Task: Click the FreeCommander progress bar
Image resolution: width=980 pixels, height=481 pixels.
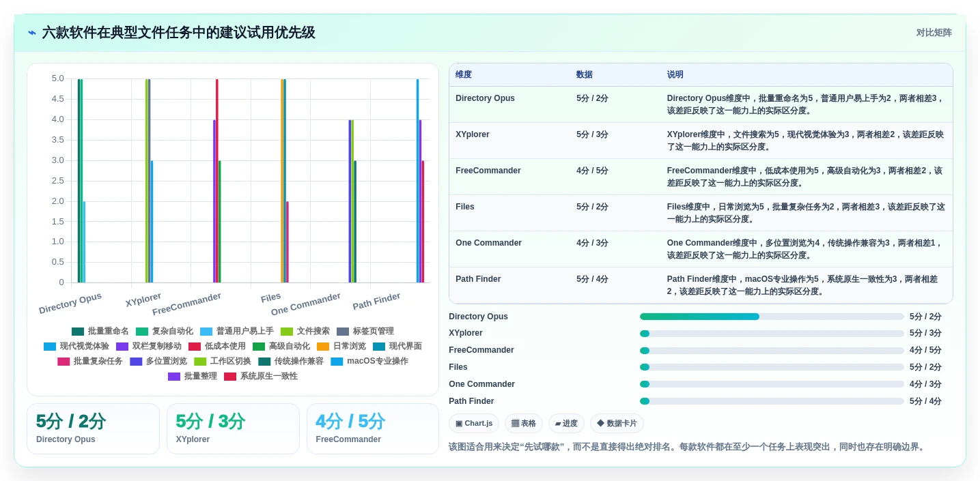Action: pyautogui.click(x=772, y=350)
